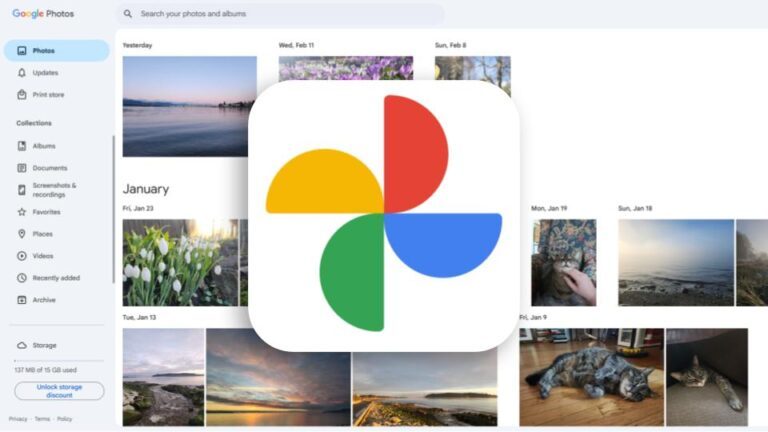
Task: Click the Updates bell icon
Action: [x=22, y=72]
